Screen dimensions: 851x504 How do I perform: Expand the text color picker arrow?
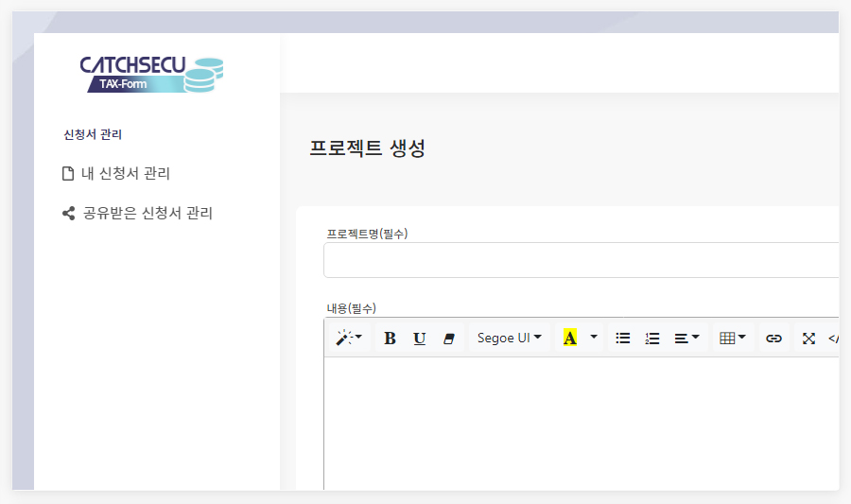click(x=594, y=338)
